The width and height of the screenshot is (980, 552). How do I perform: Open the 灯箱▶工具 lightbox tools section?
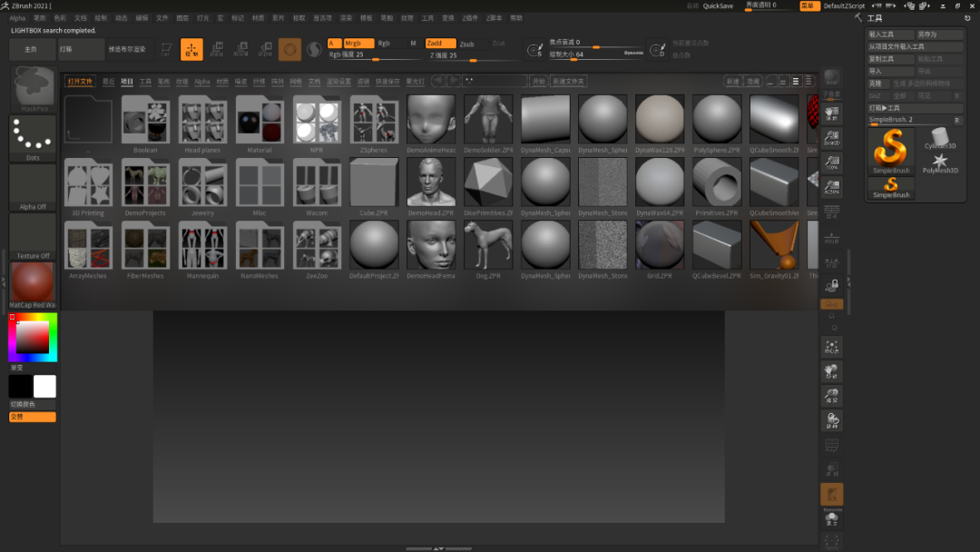tap(915, 108)
